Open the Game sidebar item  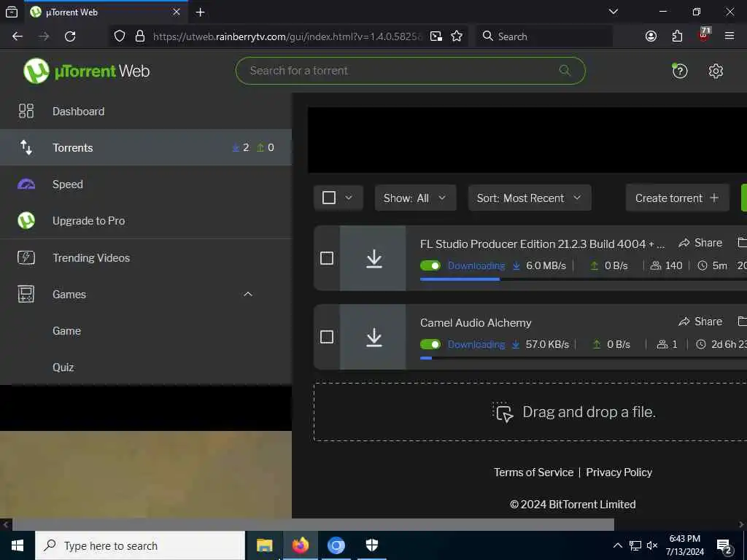146,331
